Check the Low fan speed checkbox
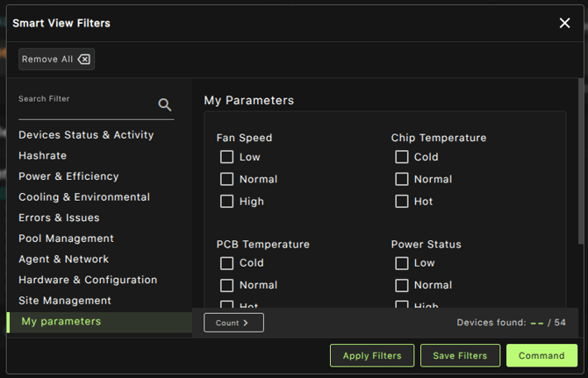 [226, 157]
